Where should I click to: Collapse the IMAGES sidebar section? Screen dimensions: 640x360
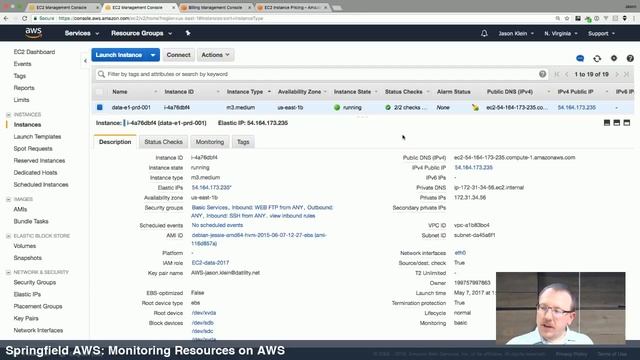pyautogui.click(x=9, y=199)
